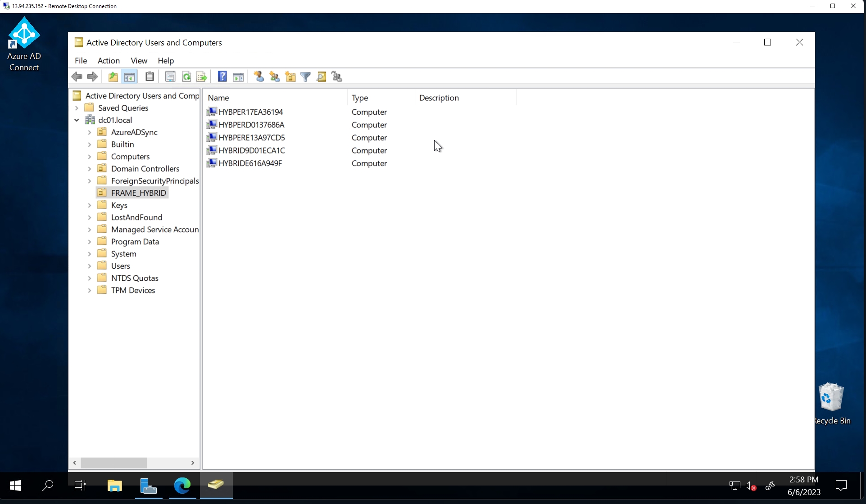The width and height of the screenshot is (866, 504).
Task: Open Task View on the taskbar
Action: (80, 486)
